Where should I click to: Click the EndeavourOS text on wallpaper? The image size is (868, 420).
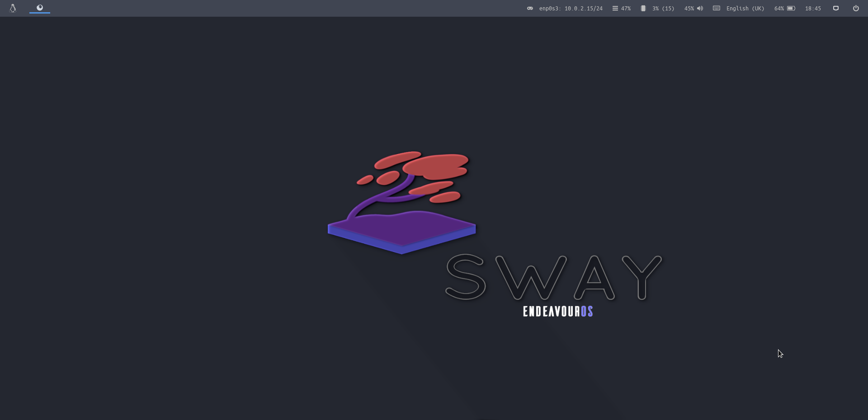pos(558,311)
